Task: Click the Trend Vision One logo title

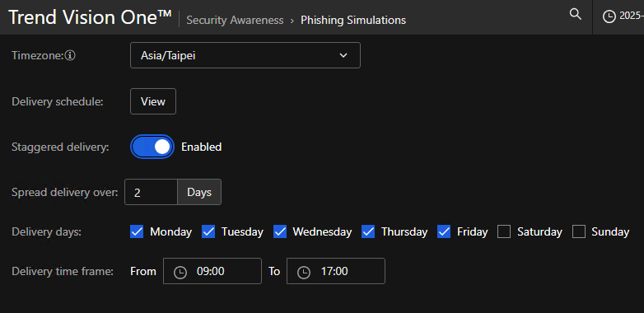Action: 90,17
